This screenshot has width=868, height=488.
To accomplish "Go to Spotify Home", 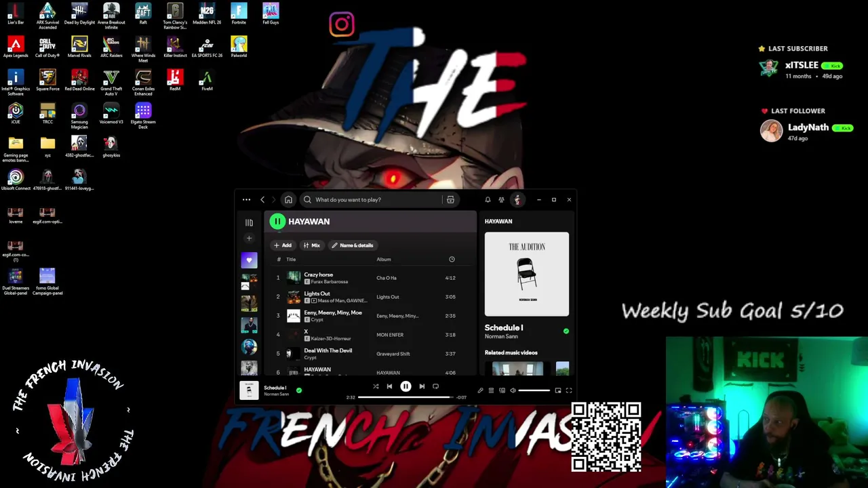I will pyautogui.click(x=288, y=200).
